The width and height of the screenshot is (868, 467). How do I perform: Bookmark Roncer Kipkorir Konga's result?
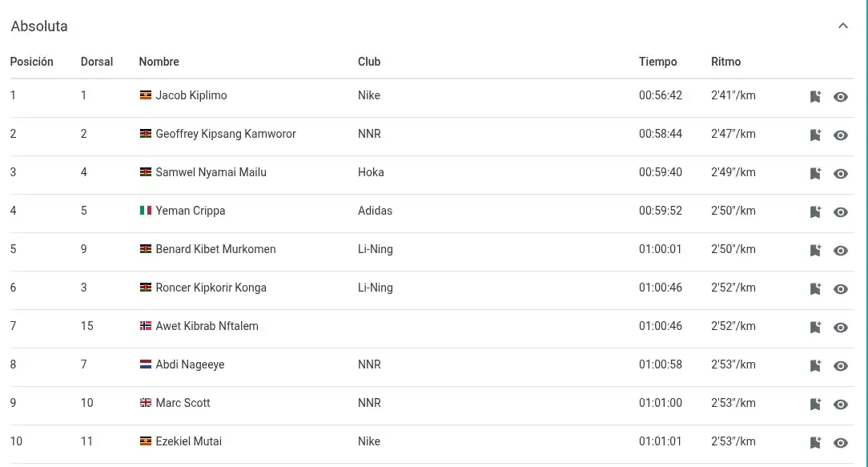pyautogui.click(x=815, y=289)
